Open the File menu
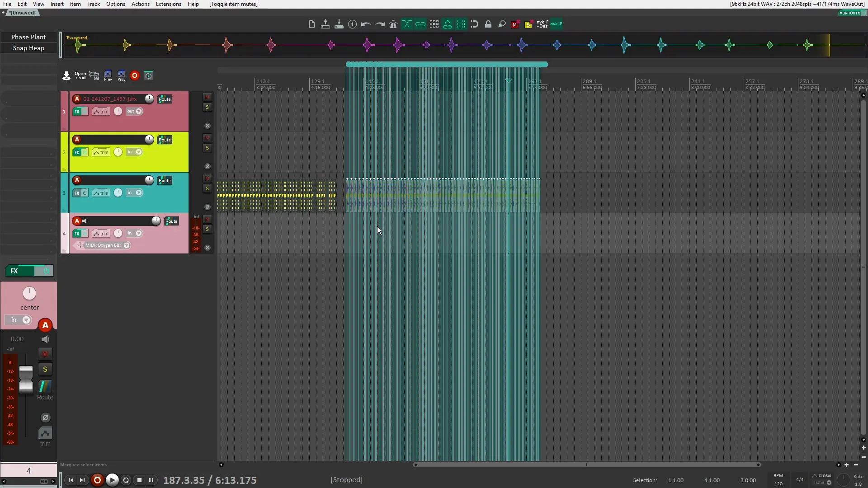This screenshot has width=868, height=488. point(7,4)
